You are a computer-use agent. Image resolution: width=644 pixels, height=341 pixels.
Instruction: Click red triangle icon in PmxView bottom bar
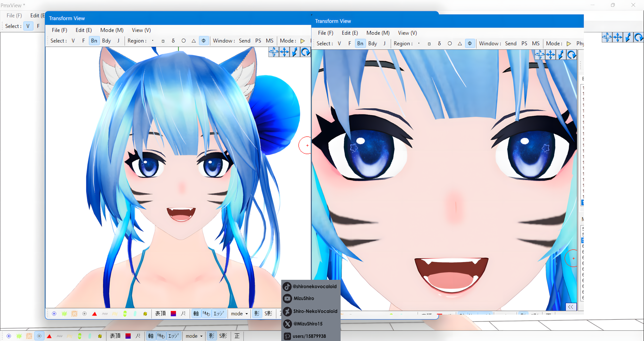tap(49, 336)
